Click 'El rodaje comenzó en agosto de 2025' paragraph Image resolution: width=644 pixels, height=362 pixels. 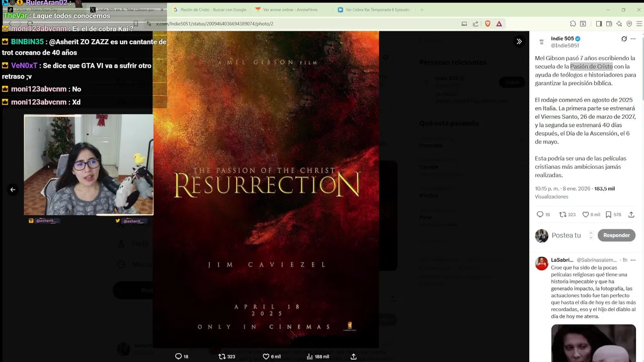[585, 121]
